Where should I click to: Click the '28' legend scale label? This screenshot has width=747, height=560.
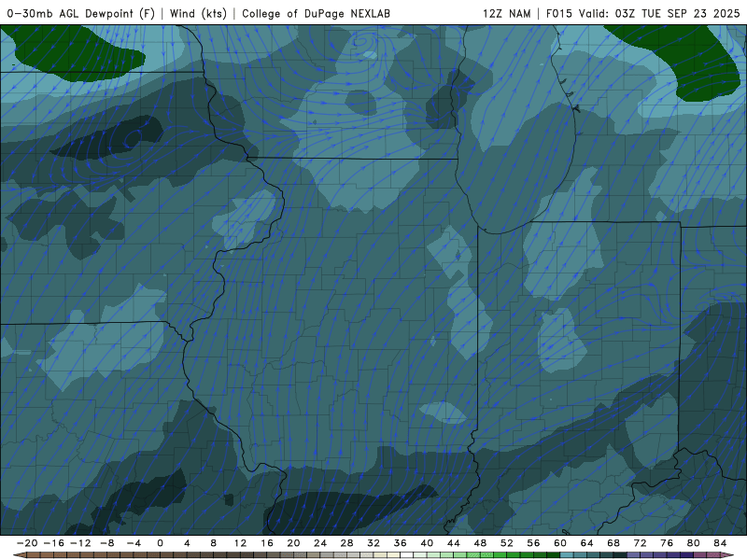point(346,543)
